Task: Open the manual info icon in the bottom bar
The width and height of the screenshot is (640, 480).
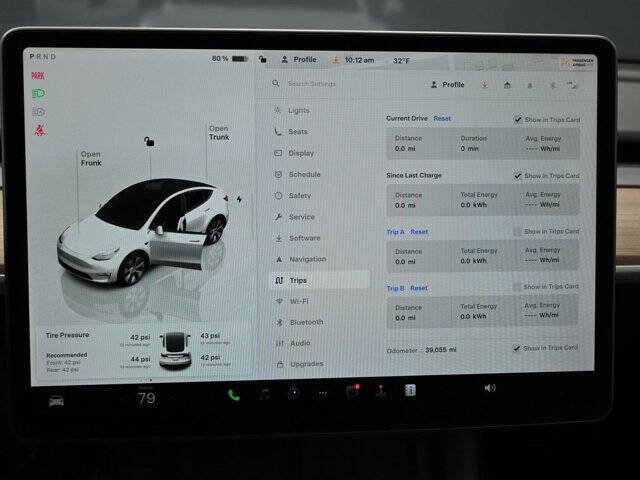Action: coord(410,391)
